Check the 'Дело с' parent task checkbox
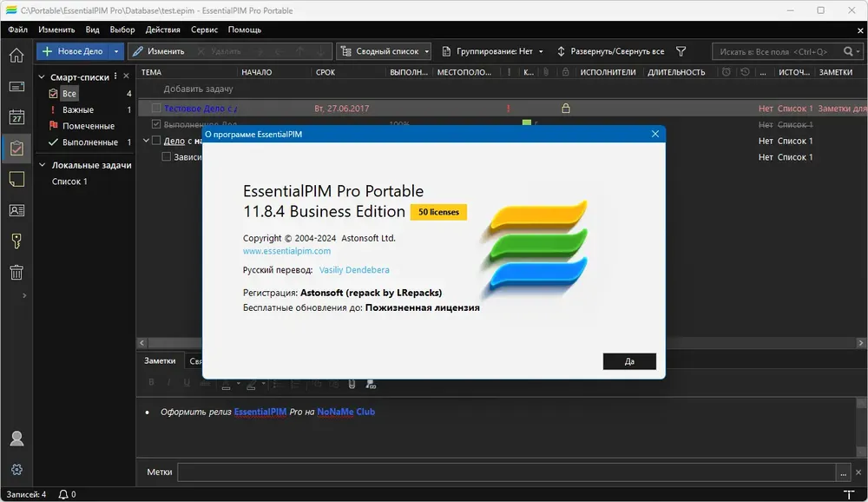 pos(156,141)
